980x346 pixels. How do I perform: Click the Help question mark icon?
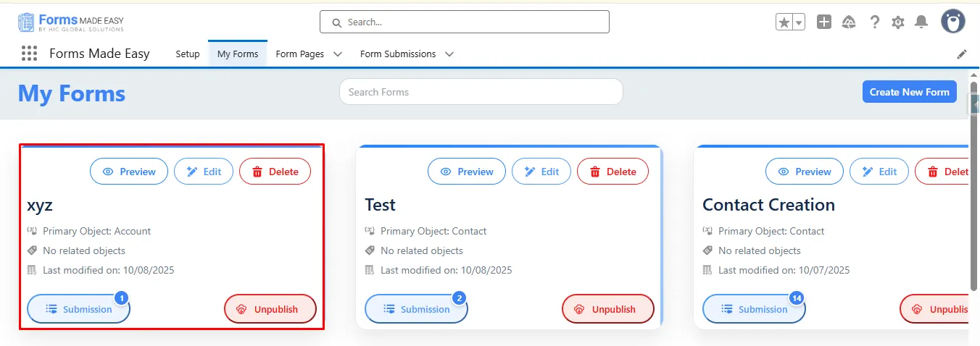pos(875,22)
